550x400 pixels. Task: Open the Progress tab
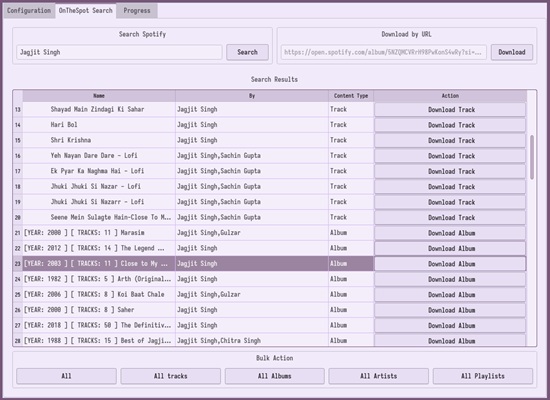(137, 11)
